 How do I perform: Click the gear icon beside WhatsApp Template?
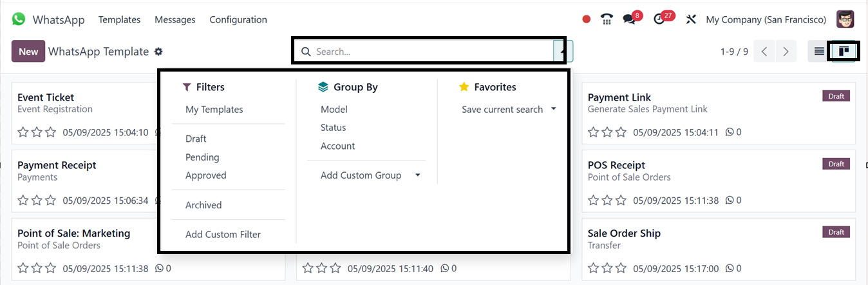point(159,52)
